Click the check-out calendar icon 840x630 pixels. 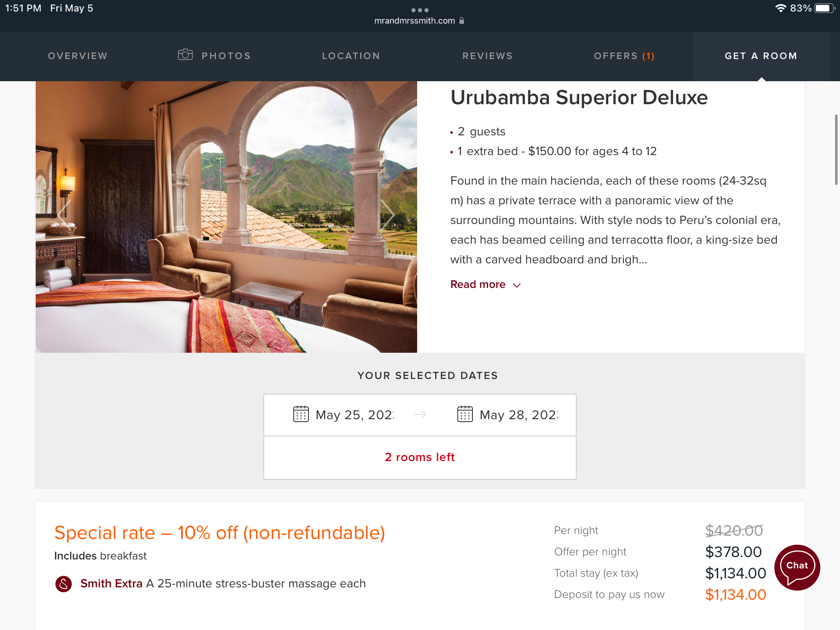[465, 414]
